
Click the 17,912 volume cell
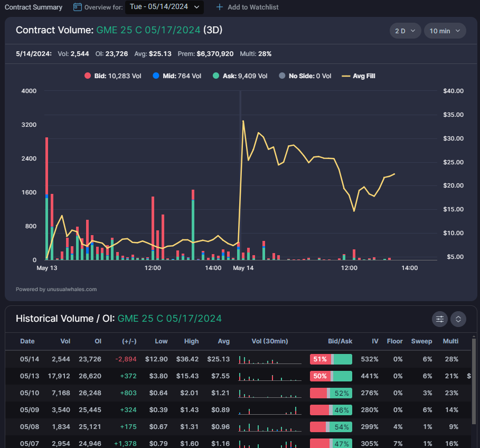pyautogui.click(x=59, y=376)
